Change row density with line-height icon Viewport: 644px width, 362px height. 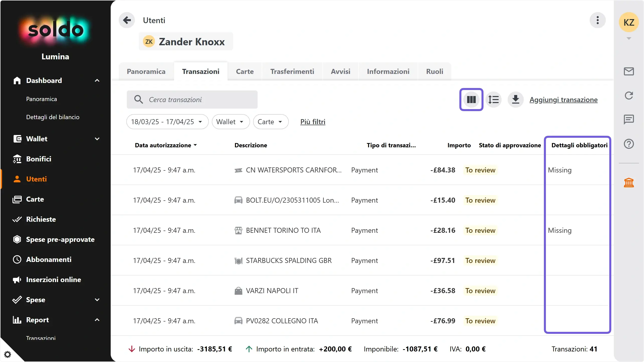tap(493, 100)
